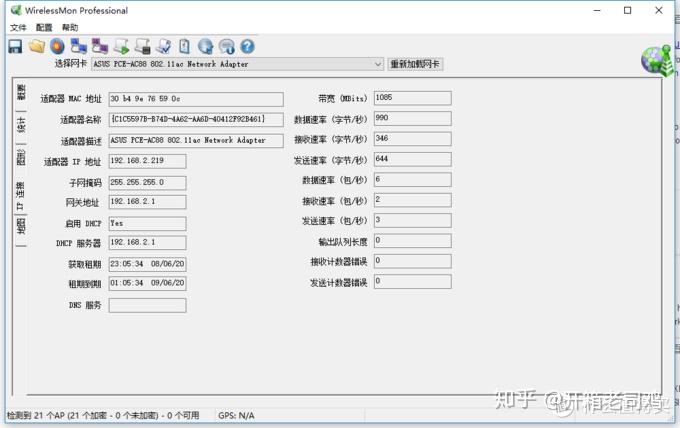Screen dimensions: 680x428
Task: Click the 接收计数器错误 field
Action: pos(412,261)
